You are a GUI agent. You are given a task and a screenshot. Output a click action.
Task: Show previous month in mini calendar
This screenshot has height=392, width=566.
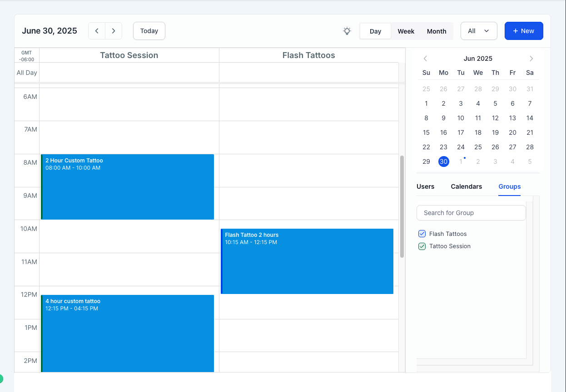425,59
